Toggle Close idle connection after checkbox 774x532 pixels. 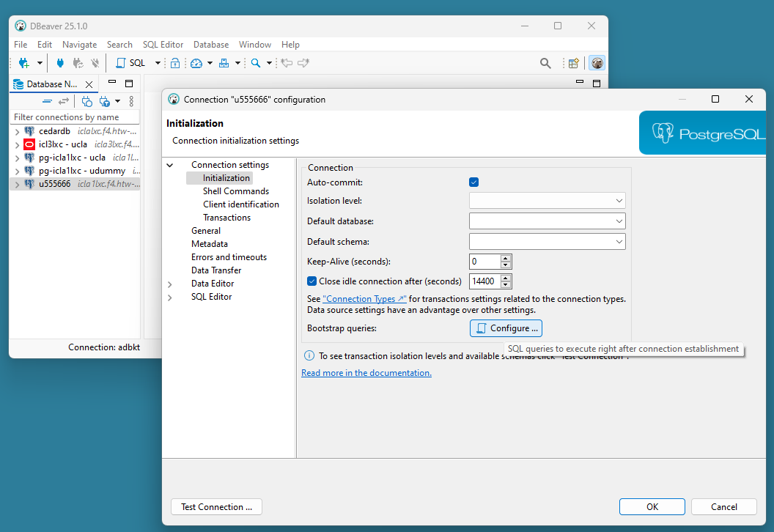[312, 281]
